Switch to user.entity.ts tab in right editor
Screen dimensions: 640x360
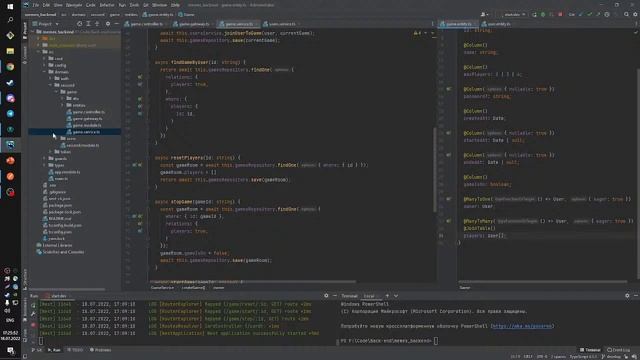click(498, 24)
